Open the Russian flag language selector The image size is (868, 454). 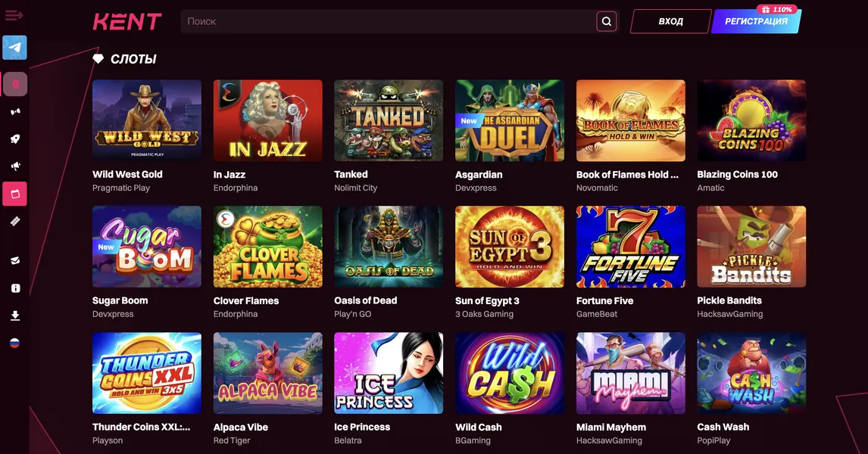(x=14, y=342)
